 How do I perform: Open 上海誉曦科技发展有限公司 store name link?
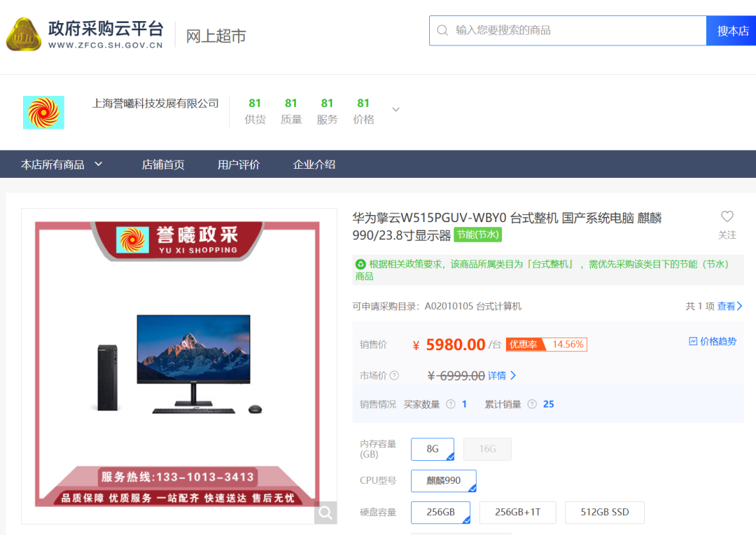click(155, 103)
